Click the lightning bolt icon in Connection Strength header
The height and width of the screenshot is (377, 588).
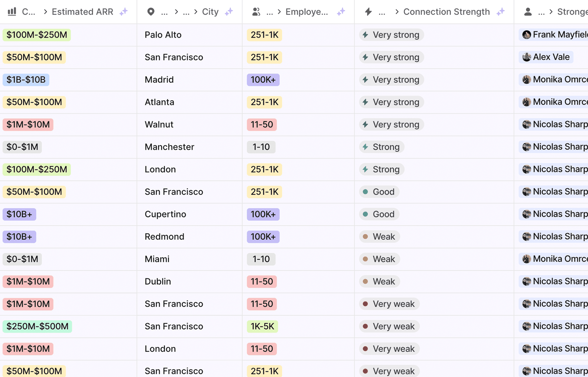tap(368, 11)
